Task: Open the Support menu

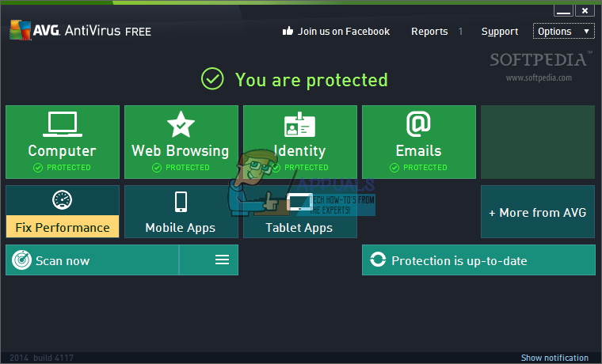Action: point(500,32)
